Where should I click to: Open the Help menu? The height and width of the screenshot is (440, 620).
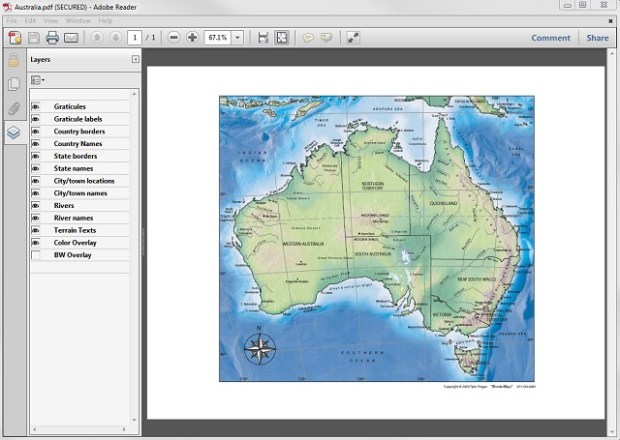pos(103,20)
